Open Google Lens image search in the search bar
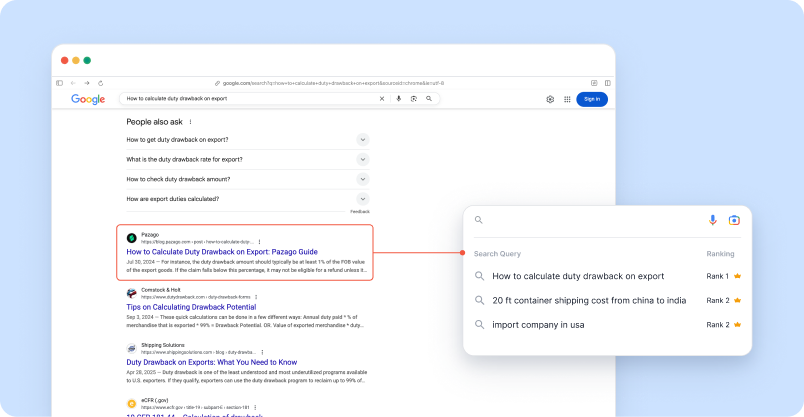The image size is (804, 417). [414, 98]
